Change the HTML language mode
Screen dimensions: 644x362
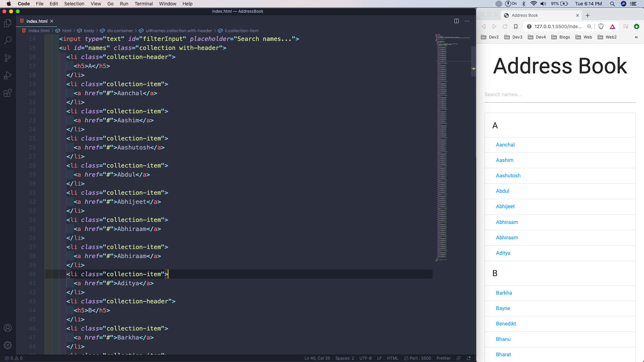392,358
